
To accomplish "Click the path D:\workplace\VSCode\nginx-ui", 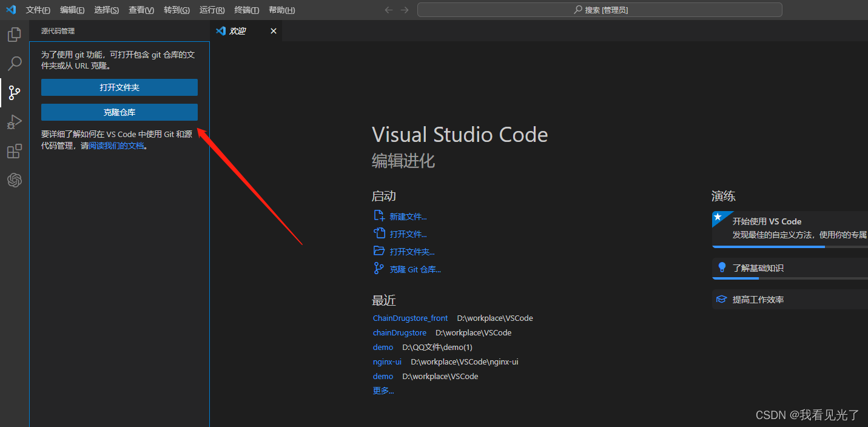I will point(465,361).
